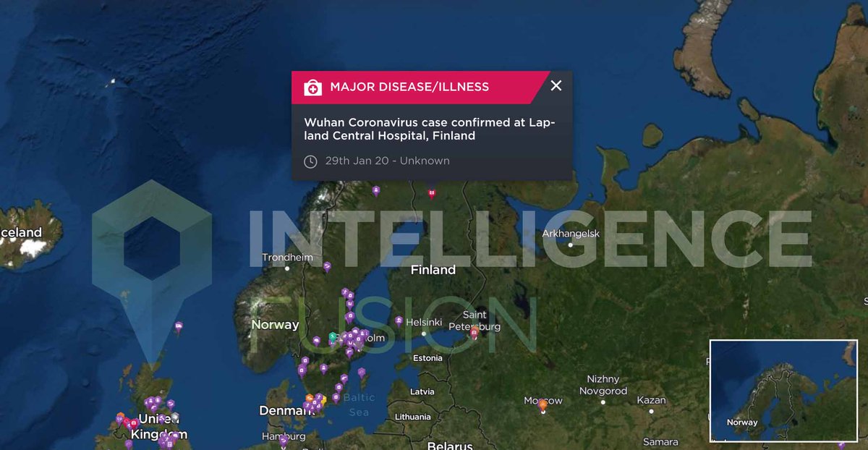
Task: Click the Norway label on main map
Action: coord(275,325)
